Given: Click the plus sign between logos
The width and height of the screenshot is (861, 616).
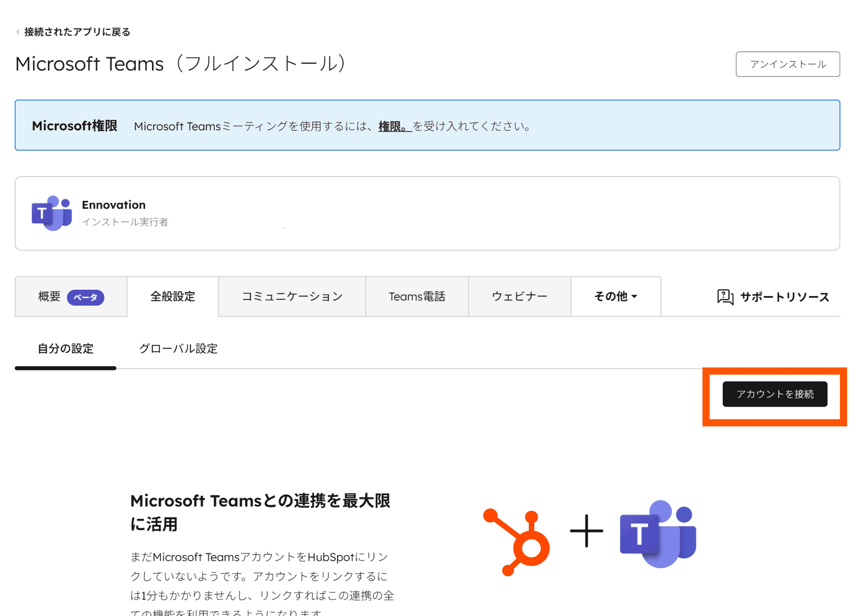Looking at the screenshot, I should click(586, 531).
